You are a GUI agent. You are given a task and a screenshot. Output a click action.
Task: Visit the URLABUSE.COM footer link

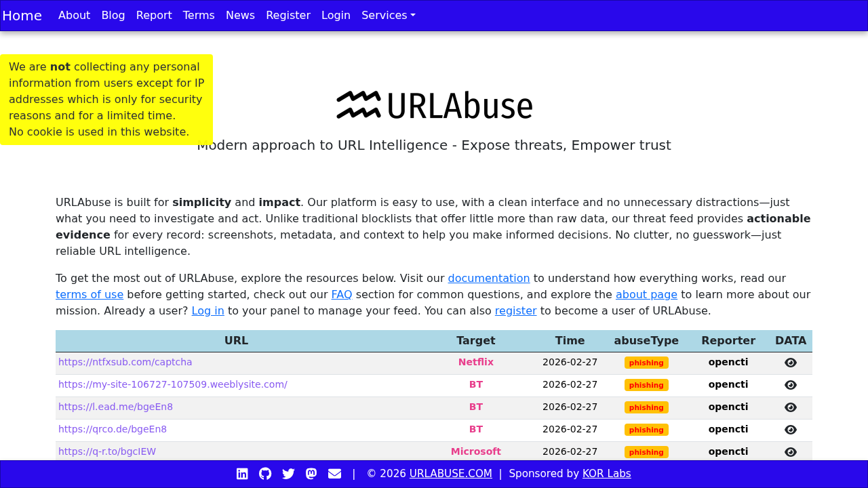[450, 473]
